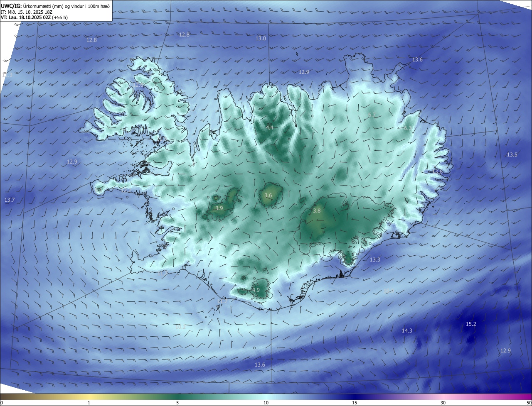This screenshot has width=532, height=406.
Task: Click the title line starting with 'UWC/IG:'
Action: (56, 6)
